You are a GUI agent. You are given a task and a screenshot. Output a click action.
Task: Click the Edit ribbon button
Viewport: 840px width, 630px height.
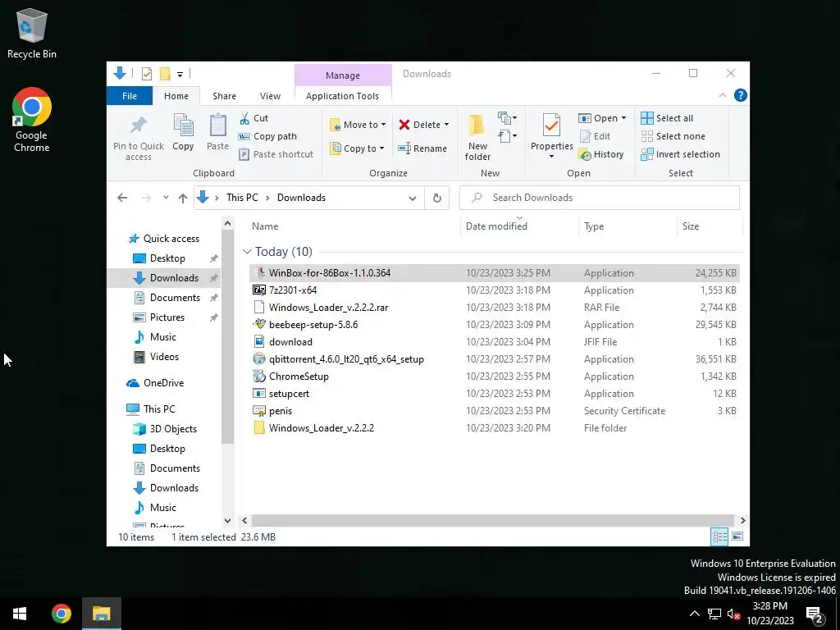(594, 136)
